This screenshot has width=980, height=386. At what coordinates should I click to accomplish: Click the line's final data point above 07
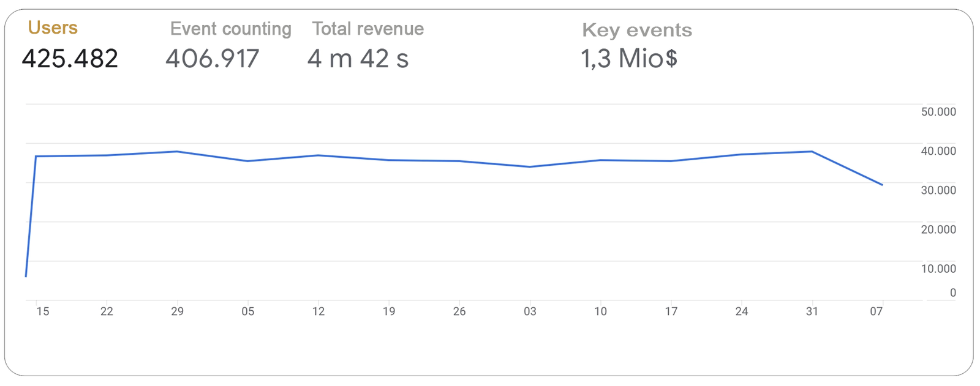tap(882, 185)
